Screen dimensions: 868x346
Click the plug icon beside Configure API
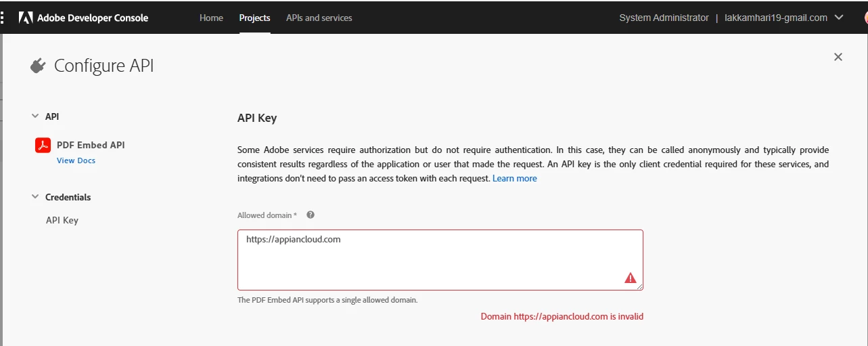tap(38, 66)
